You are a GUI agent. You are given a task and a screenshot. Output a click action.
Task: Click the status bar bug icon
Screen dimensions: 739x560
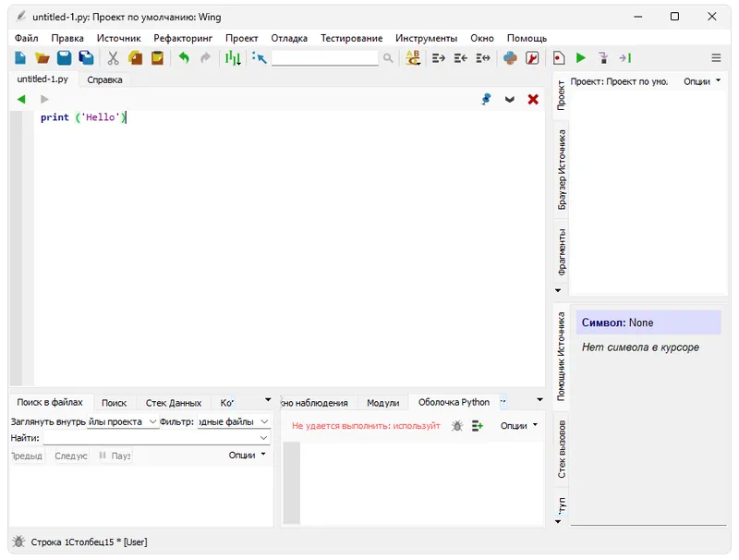(x=18, y=542)
